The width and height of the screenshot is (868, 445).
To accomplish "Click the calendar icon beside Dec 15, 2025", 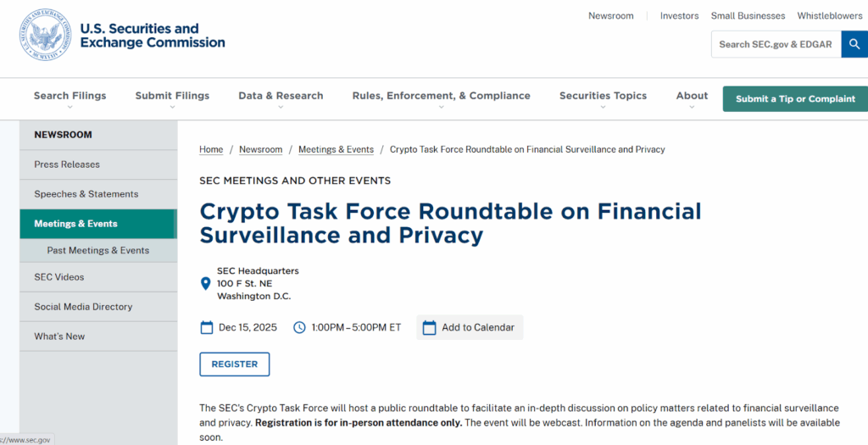I will click(x=206, y=327).
